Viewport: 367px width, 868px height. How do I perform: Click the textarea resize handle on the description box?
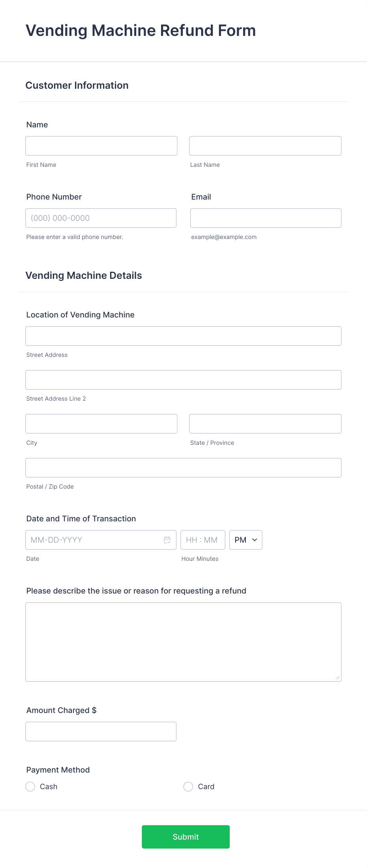(338, 677)
